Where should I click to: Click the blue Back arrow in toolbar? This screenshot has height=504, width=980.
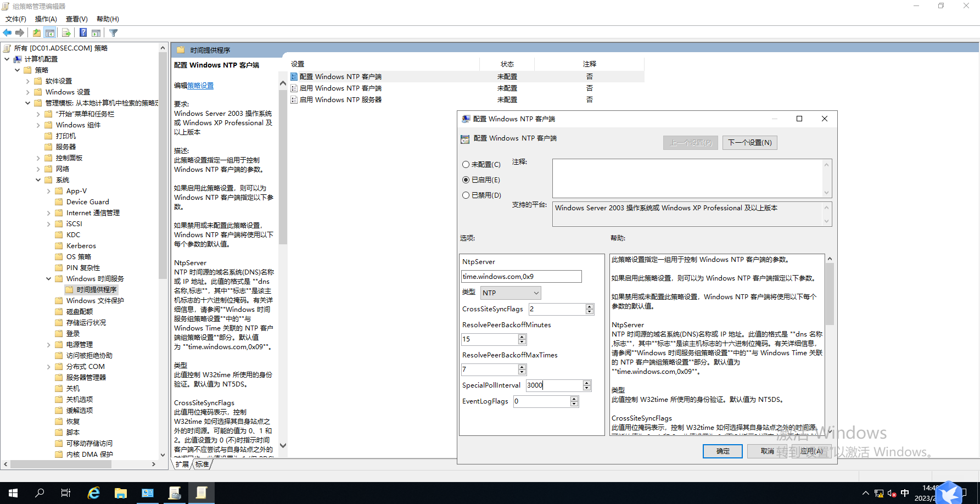pyautogui.click(x=7, y=33)
